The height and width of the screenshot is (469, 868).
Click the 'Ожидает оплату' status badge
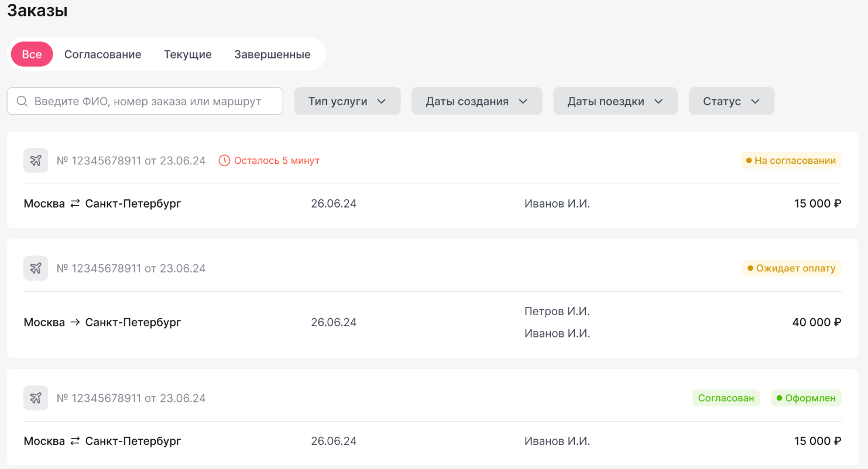(791, 268)
